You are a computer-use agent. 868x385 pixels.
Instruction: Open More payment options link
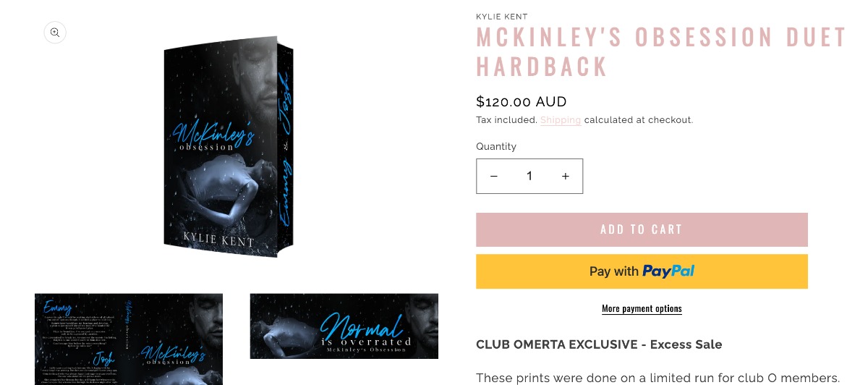point(642,308)
